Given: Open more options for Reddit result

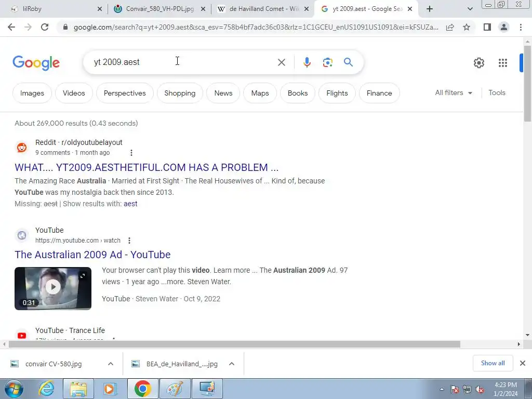Looking at the screenshot, I should (x=131, y=153).
